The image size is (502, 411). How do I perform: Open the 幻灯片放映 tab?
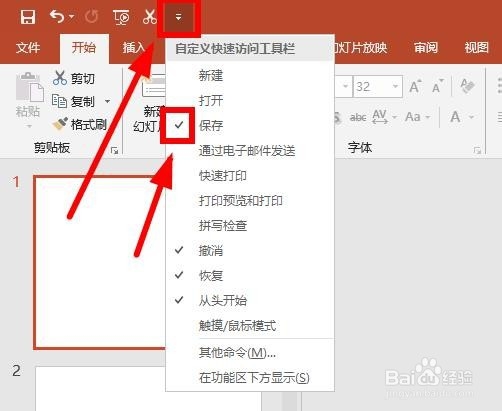click(x=361, y=48)
